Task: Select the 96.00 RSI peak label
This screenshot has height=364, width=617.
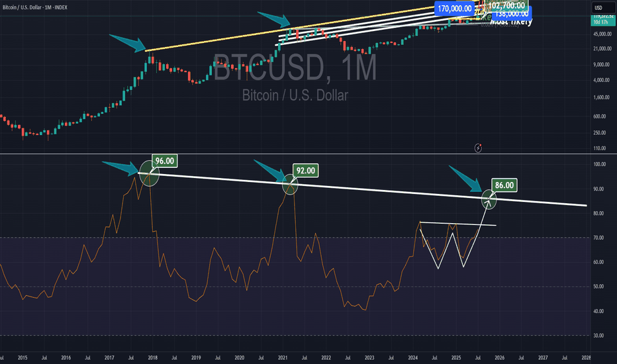Action: pos(164,161)
